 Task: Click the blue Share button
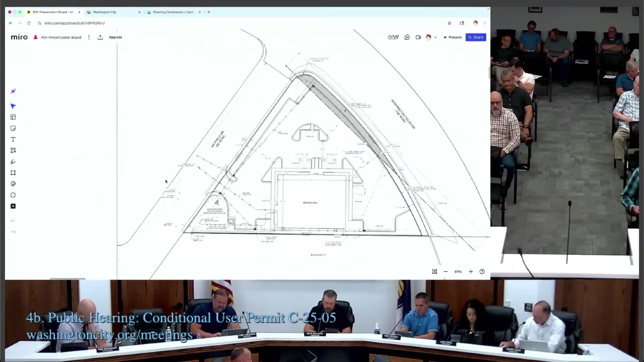coord(476,37)
